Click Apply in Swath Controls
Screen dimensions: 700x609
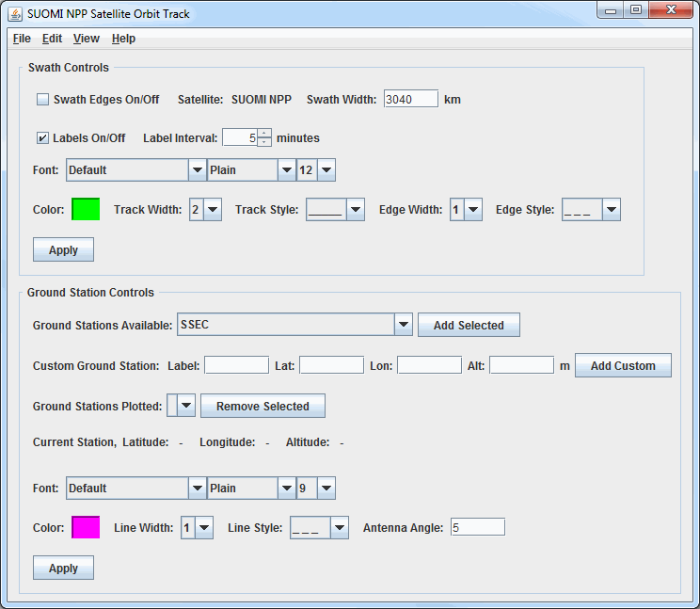point(63,249)
